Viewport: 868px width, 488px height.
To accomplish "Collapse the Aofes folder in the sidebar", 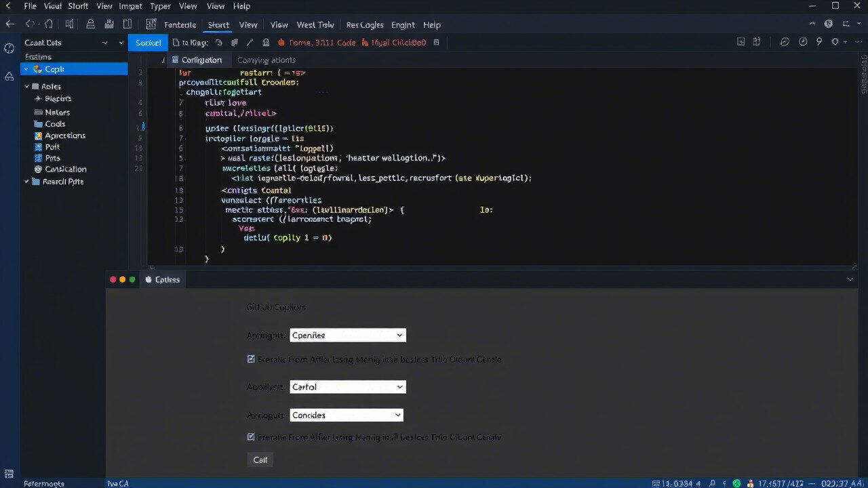I will coord(27,86).
